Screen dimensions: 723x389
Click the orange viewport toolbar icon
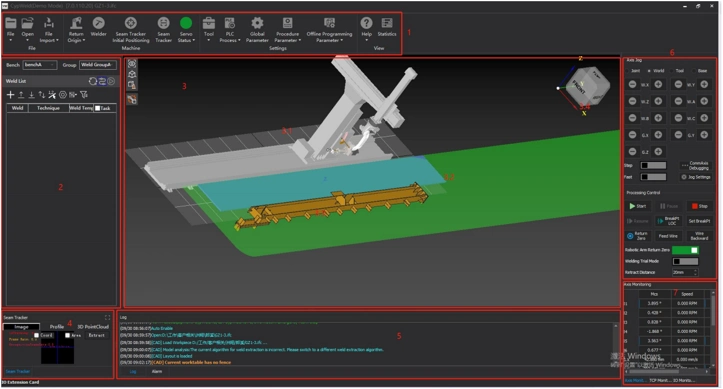point(132,99)
